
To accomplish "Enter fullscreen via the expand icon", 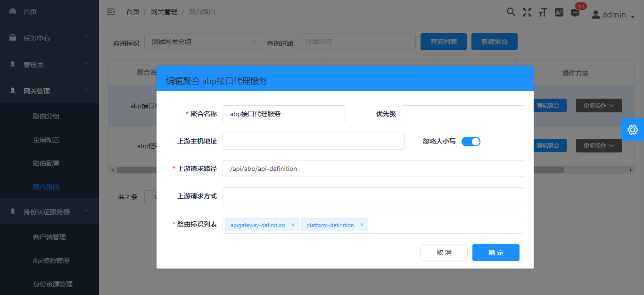I will pos(527,12).
